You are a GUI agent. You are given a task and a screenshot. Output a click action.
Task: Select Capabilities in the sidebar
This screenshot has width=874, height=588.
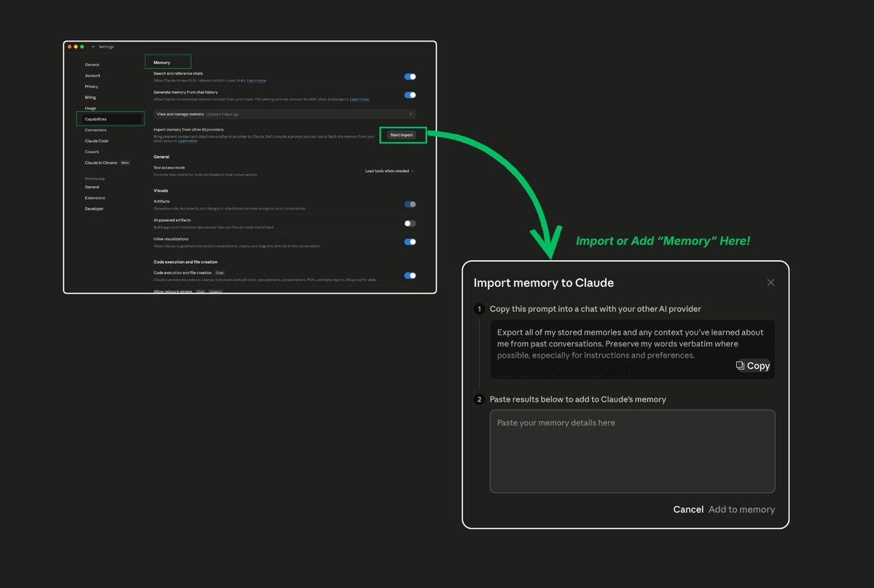point(110,119)
